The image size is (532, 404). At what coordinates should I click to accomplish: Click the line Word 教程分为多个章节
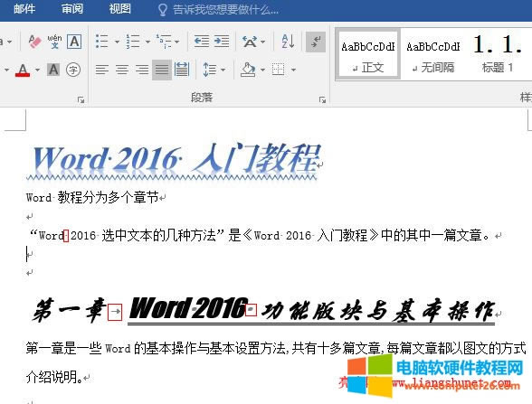[x=92, y=197]
